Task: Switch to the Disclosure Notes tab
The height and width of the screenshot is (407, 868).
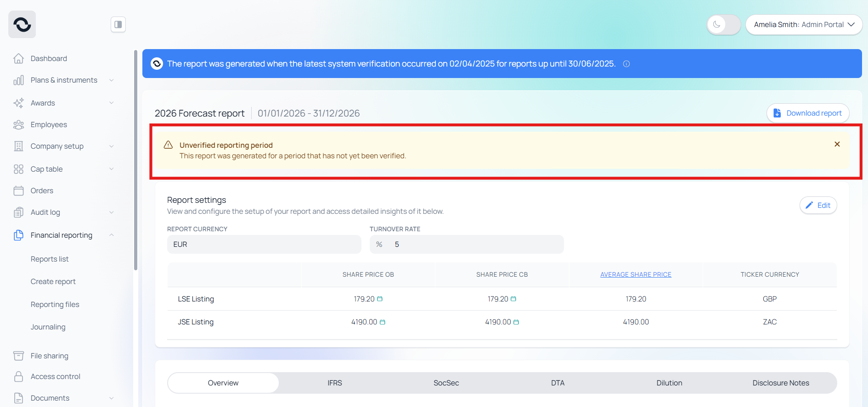Action: [x=781, y=383]
